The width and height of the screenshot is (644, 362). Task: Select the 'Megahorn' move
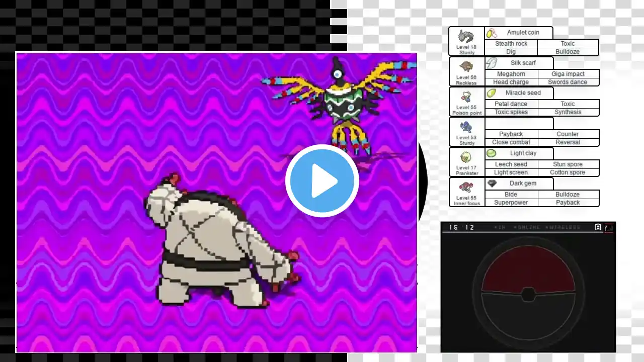[511, 74]
